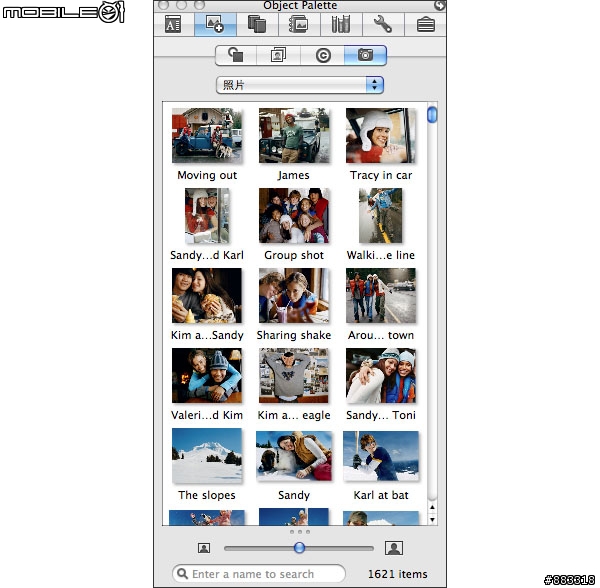Switch to the Clip Art tab
This screenshot has height=588, width=600.
(x=279, y=55)
